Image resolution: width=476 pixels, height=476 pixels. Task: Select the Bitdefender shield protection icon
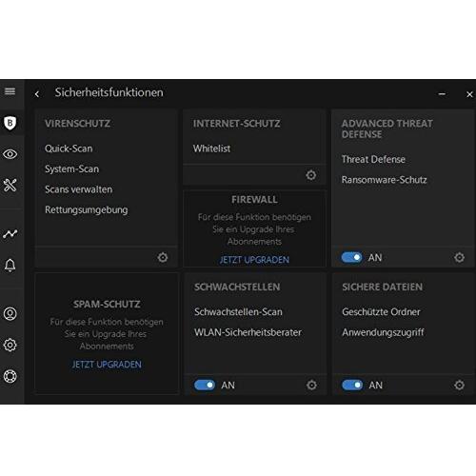(10, 123)
